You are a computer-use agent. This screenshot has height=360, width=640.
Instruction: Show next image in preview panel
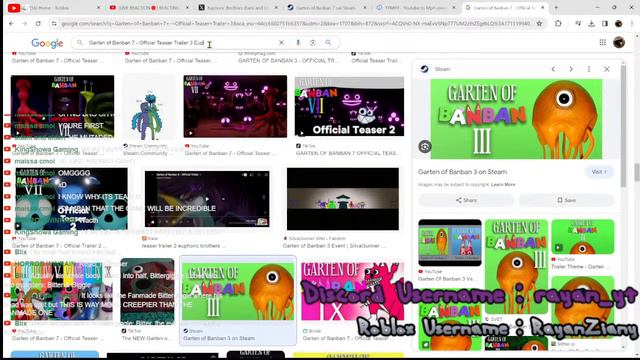click(x=571, y=69)
